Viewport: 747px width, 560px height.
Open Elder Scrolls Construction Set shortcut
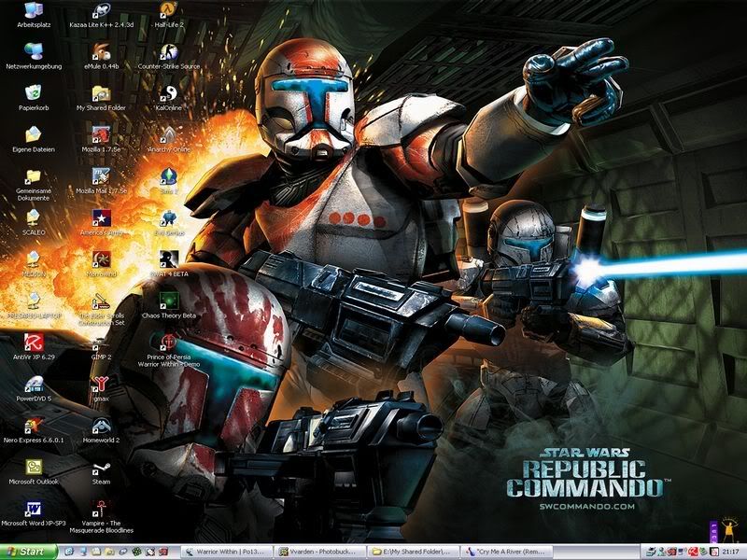101,309
